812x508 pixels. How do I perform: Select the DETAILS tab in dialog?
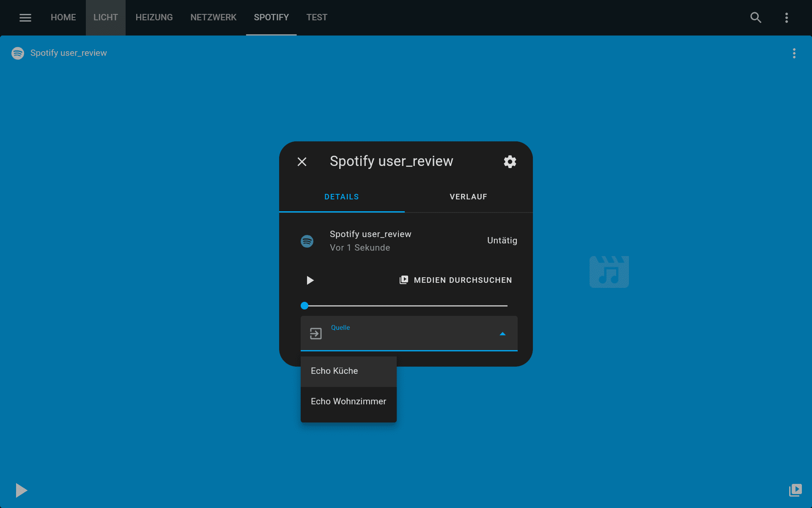point(342,197)
